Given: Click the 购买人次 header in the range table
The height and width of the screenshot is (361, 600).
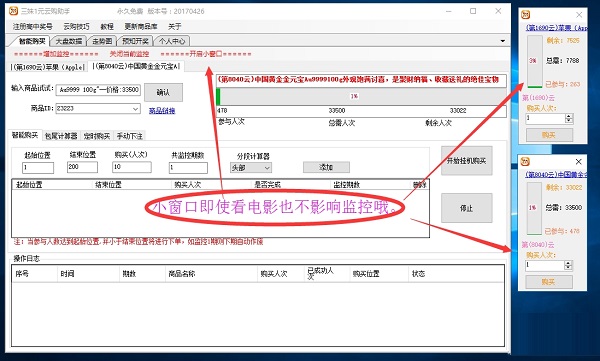Looking at the screenshot, I should 210,185.
